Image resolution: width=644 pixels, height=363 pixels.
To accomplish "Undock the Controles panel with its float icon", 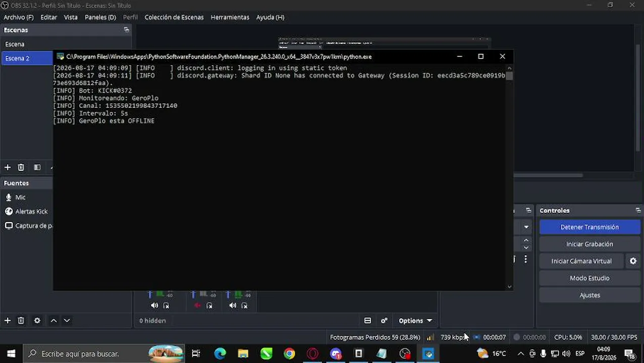I will pyautogui.click(x=638, y=210).
